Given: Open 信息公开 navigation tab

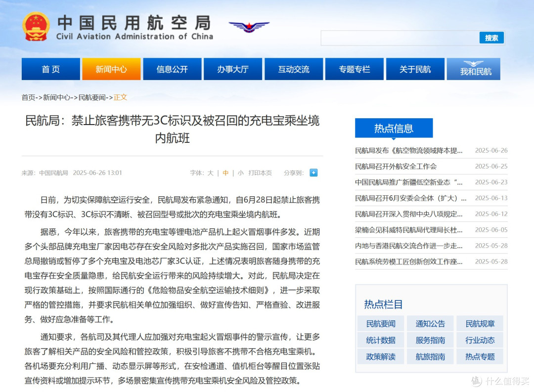Looking at the screenshot, I should 172,69.
